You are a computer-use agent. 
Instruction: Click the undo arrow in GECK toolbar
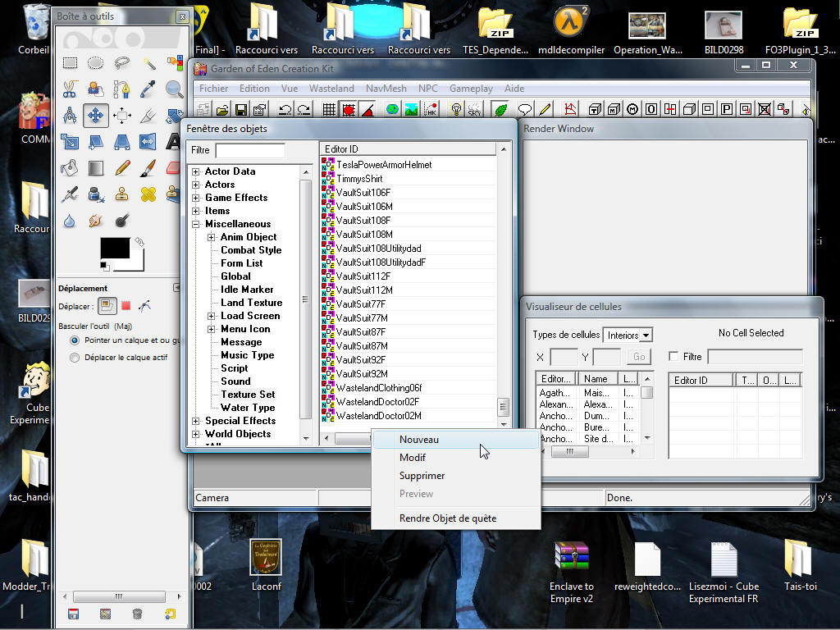(285, 110)
